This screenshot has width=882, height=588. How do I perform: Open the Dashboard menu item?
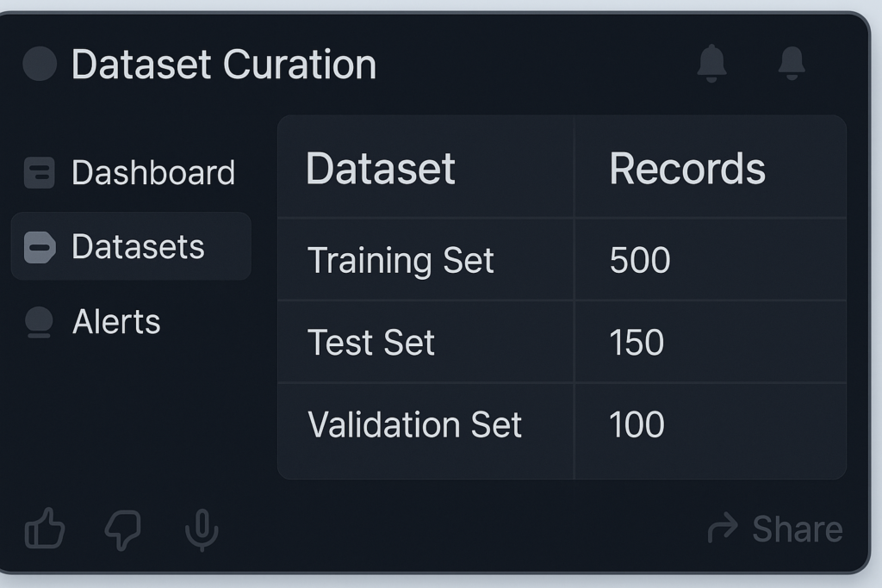152,173
